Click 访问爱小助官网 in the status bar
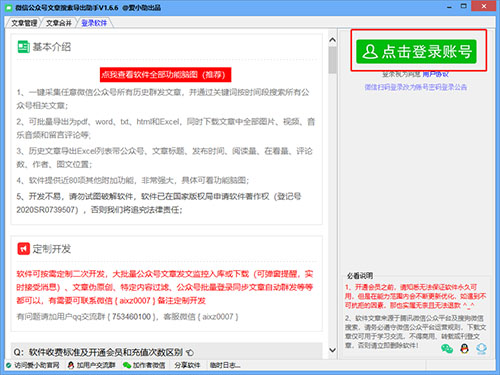Viewport: 500px width, 375px height. (x=33, y=365)
